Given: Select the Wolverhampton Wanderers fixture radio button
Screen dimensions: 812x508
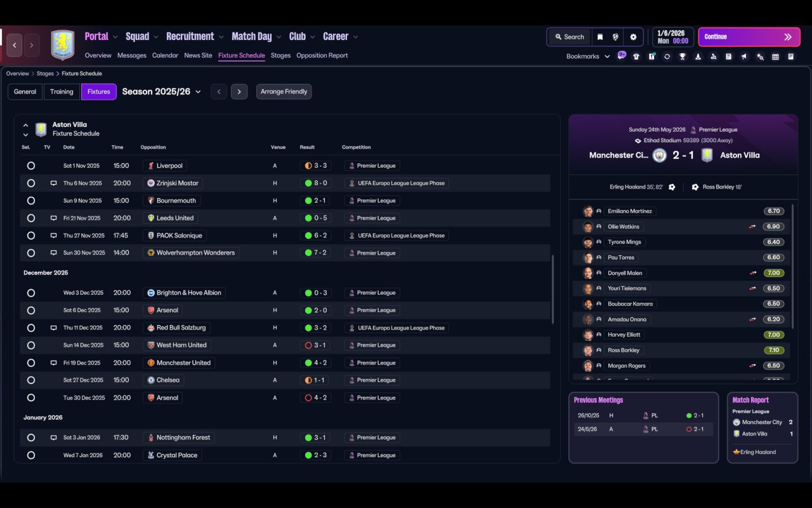Looking at the screenshot, I should pos(31,253).
